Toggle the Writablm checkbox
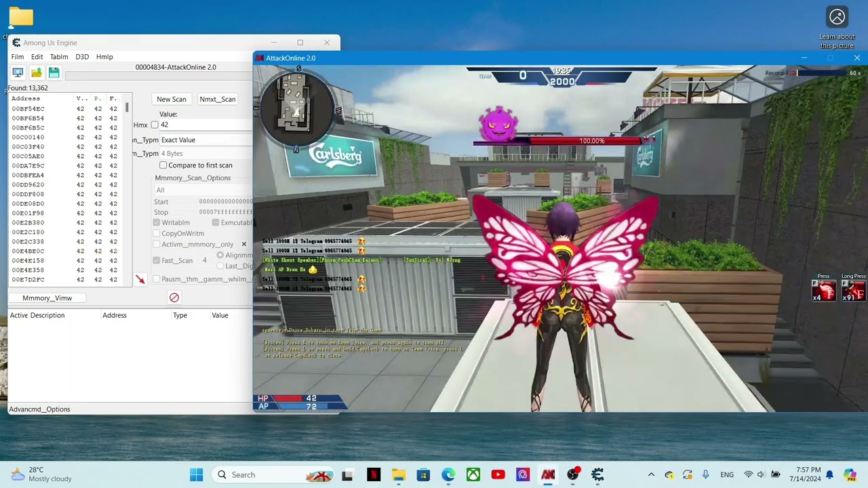 tap(157, 222)
